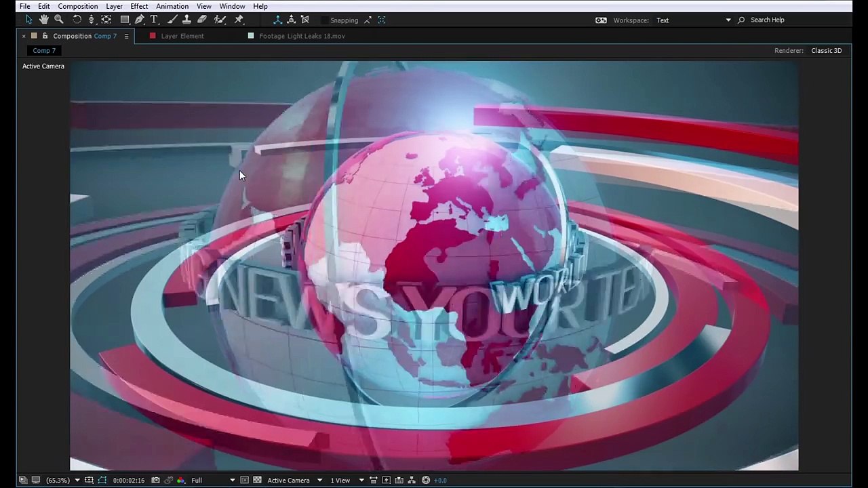Open the Active Camera 3D view dropdown
This screenshot has height=488, width=868.
[x=294, y=481]
